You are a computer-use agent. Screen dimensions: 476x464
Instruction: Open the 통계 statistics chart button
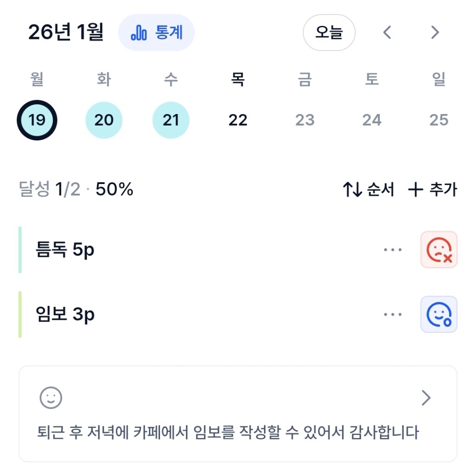[x=156, y=32]
